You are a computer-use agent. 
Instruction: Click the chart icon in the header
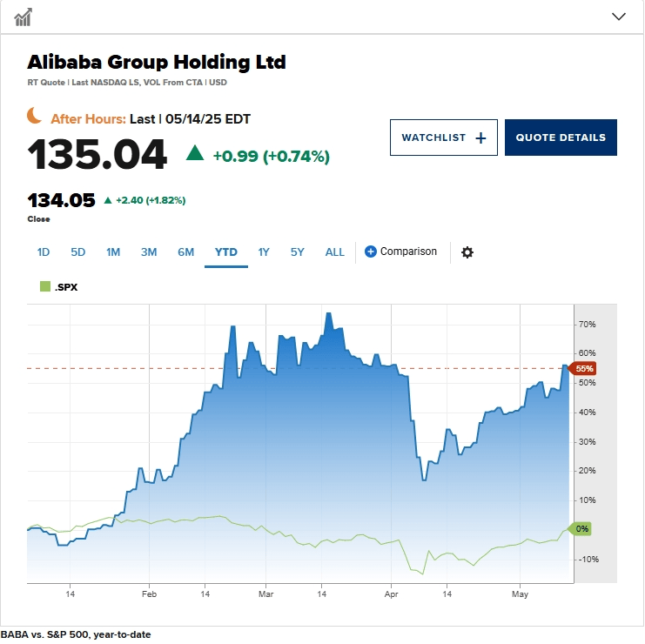(x=23, y=17)
